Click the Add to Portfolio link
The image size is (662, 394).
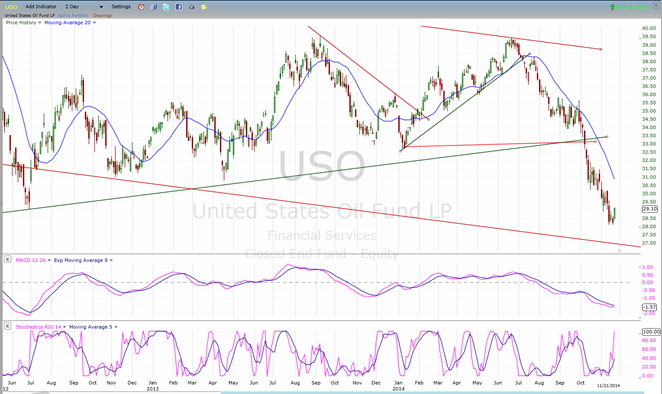point(73,16)
